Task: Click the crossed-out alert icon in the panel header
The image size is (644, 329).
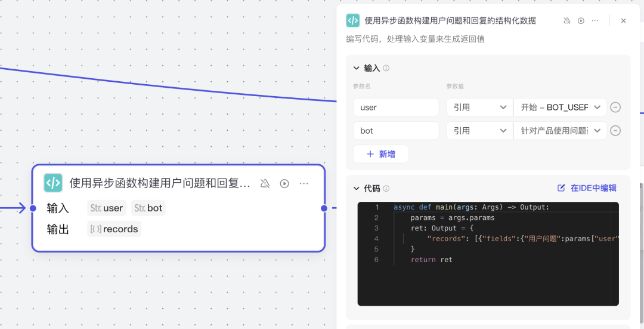Action: coord(566,20)
